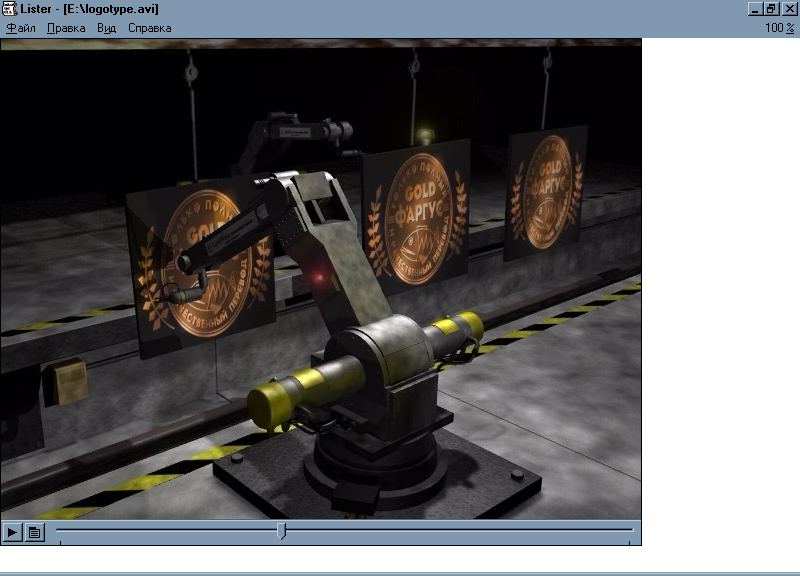
Task: Click the video seek slider thumb
Action: [x=281, y=530]
